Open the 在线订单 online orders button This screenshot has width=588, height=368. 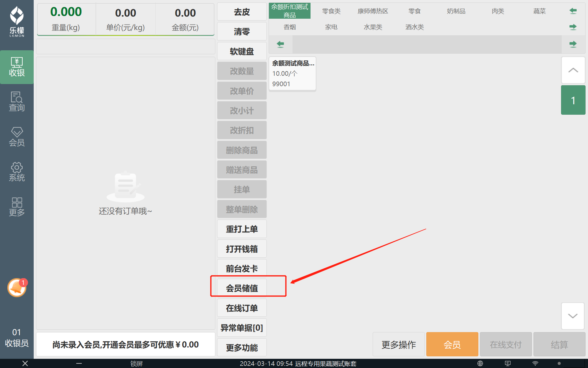(242, 308)
